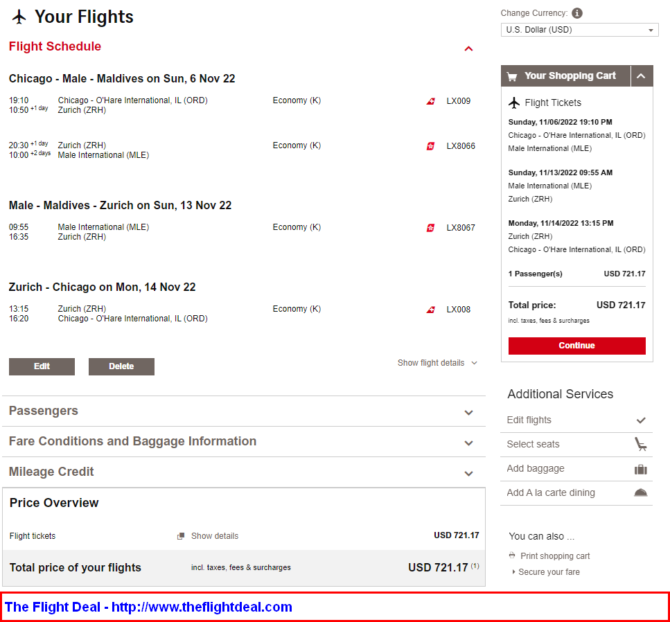
Task: Click Total price of your flights amount
Action: click(x=438, y=567)
